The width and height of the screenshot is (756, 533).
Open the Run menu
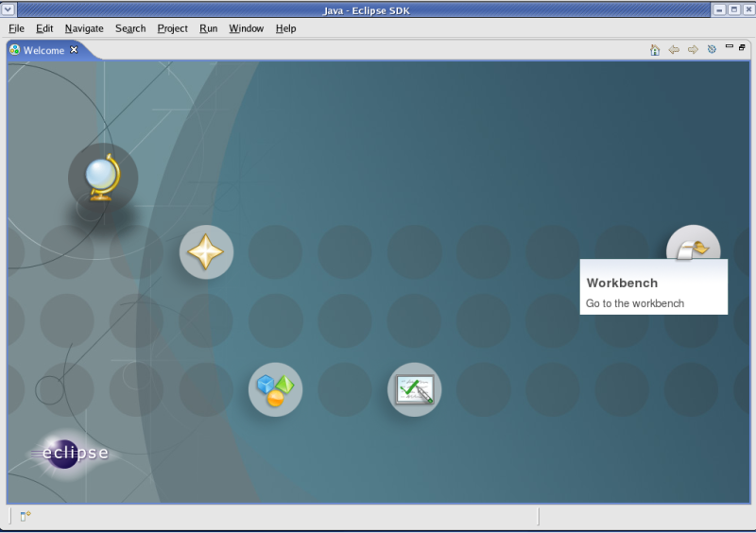[x=208, y=28]
